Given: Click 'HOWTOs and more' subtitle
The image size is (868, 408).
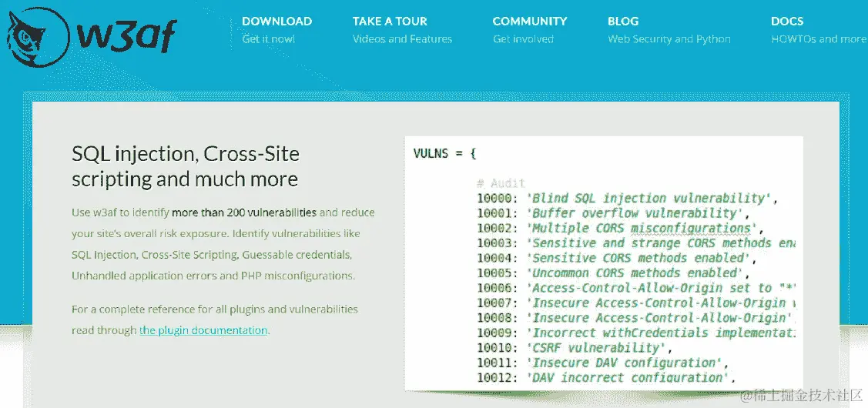Looking at the screenshot, I should [819, 39].
